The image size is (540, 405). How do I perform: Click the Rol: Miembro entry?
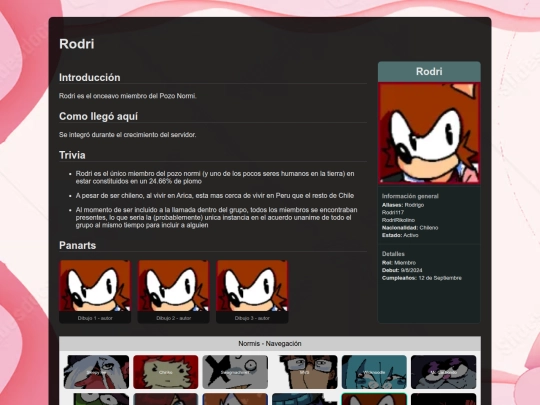point(398,263)
